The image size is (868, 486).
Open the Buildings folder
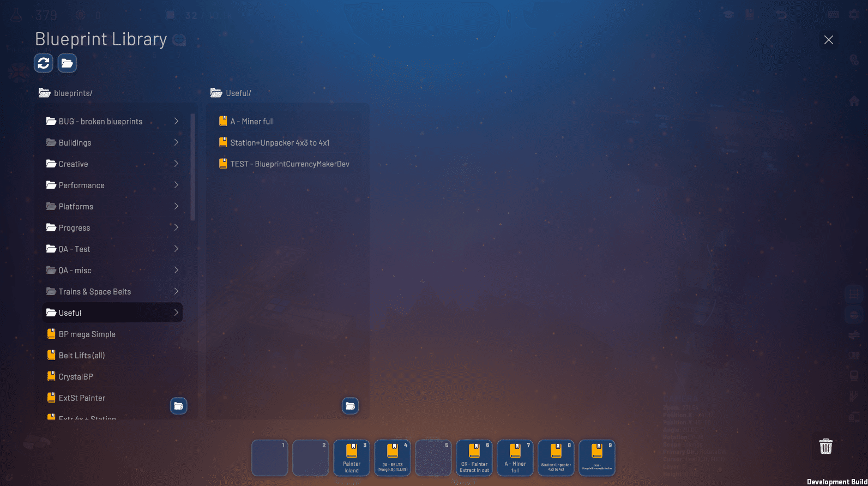(x=112, y=142)
